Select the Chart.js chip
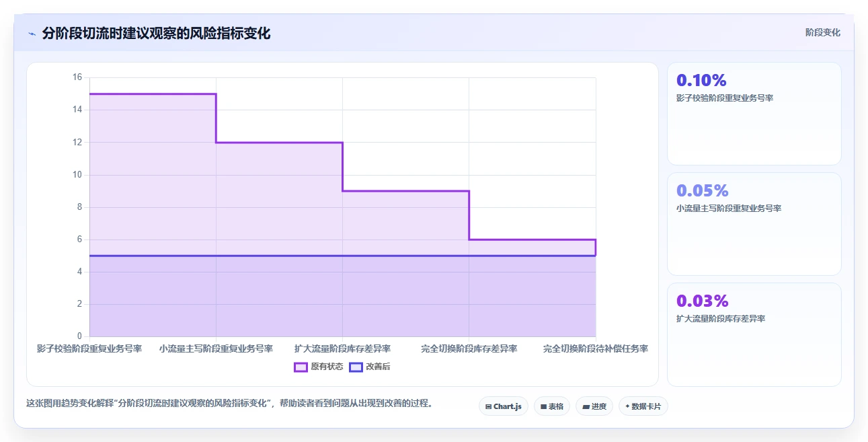Viewport: 868px width, 442px height. tap(504, 406)
